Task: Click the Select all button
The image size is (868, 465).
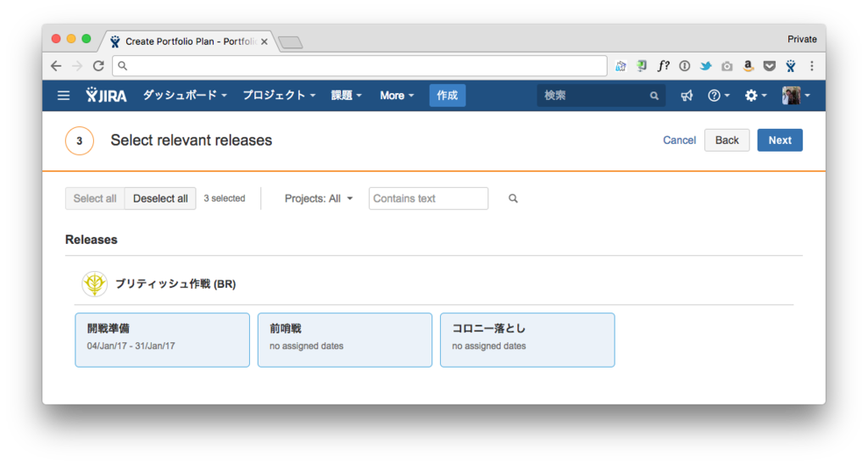Action: coord(95,198)
